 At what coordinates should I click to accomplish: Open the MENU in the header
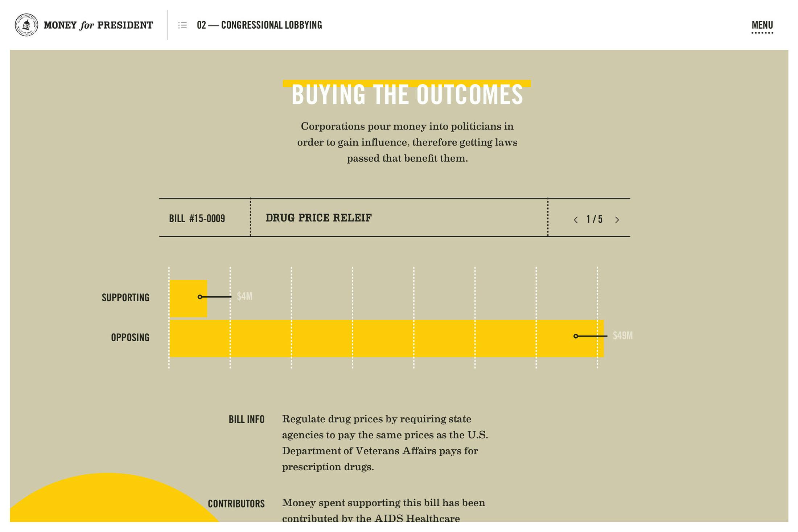point(762,25)
